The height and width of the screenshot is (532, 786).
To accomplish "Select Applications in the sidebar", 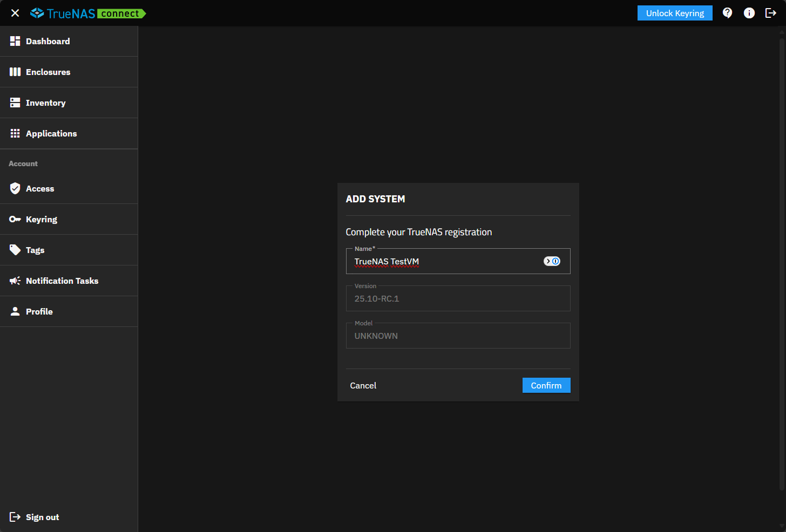I will click(69, 133).
